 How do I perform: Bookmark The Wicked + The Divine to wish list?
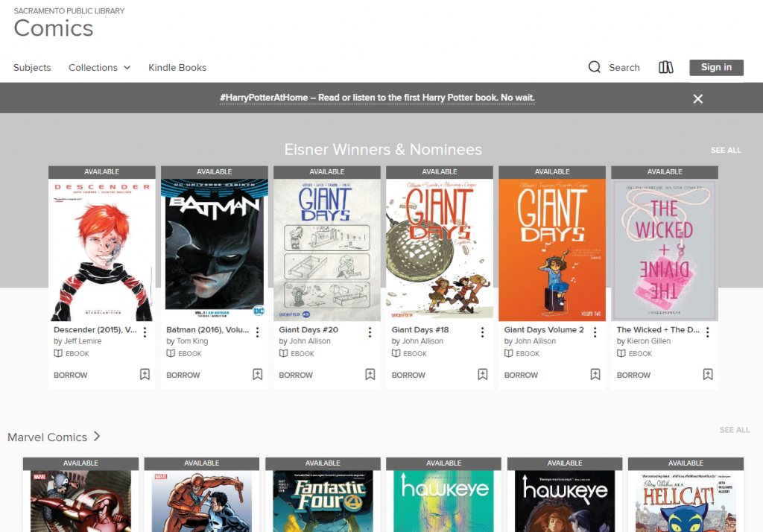pyautogui.click(x=708, y=374)
